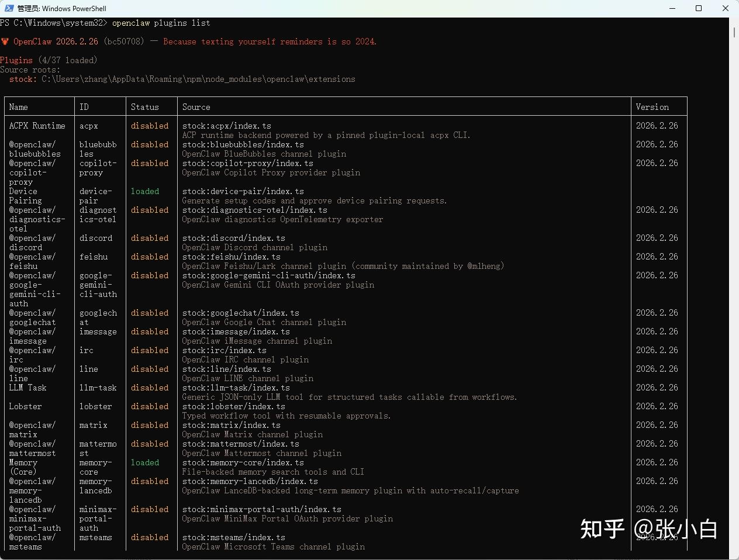
Task: Click the 'line' ID cell
Action: (x=89, y=369)
